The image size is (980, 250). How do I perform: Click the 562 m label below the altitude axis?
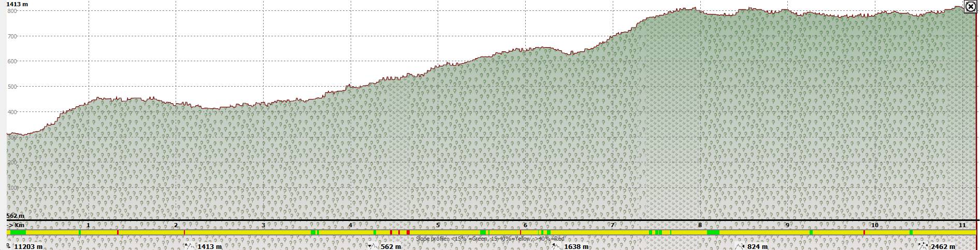16,216
